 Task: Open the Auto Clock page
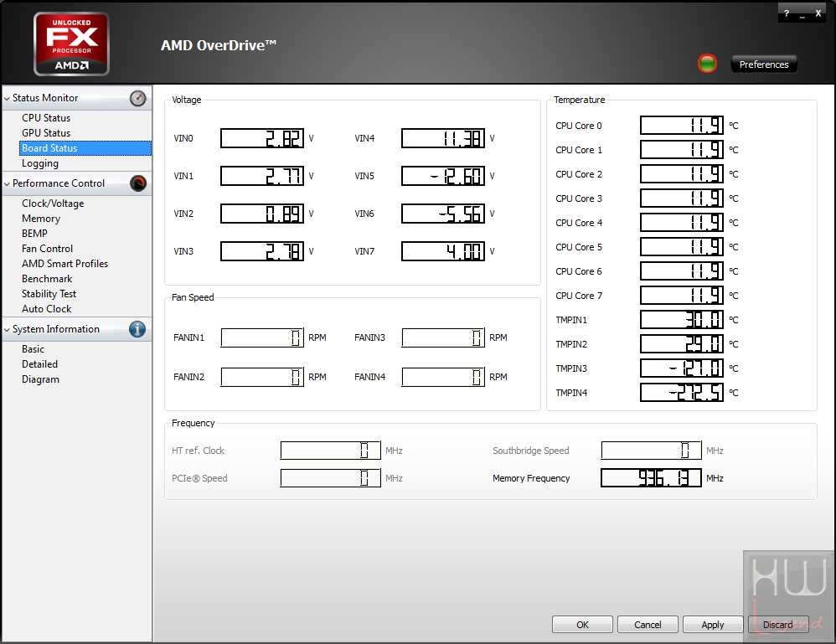tap(46, 309)
